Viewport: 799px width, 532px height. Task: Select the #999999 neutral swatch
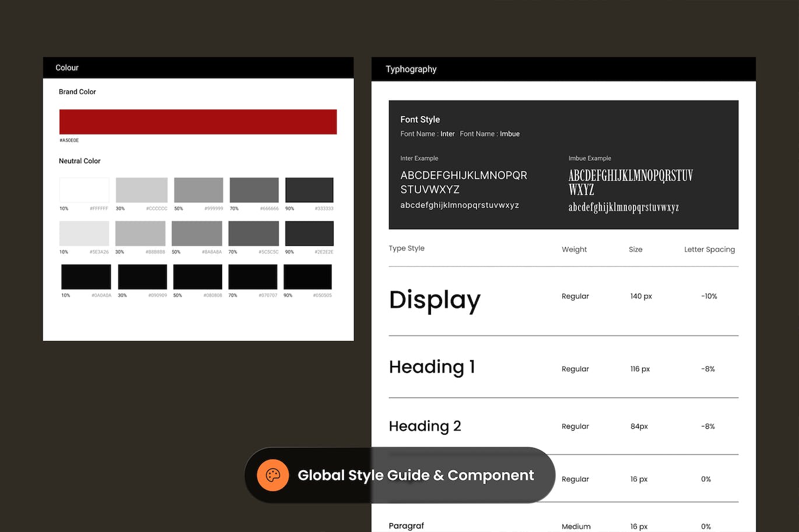click(198, 190)
